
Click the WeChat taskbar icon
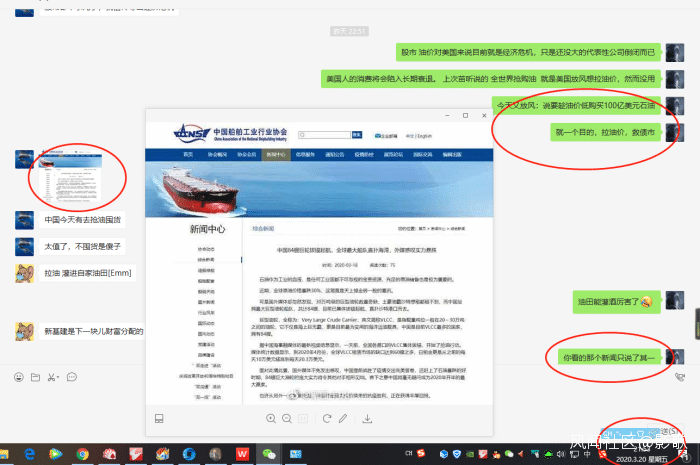tap(269, 454)
